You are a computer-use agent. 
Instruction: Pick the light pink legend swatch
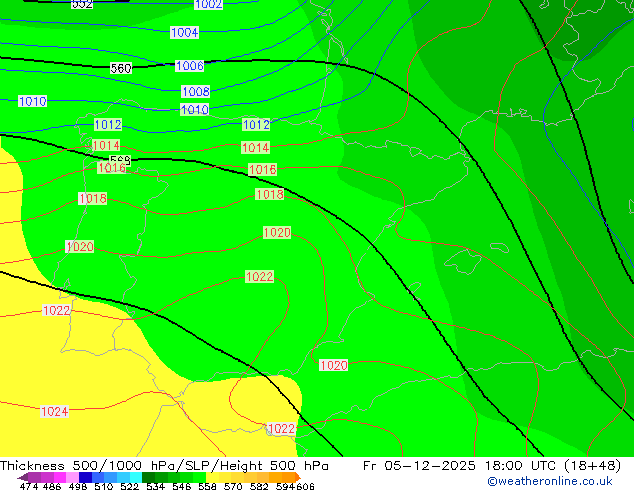(x=72, y=477)
